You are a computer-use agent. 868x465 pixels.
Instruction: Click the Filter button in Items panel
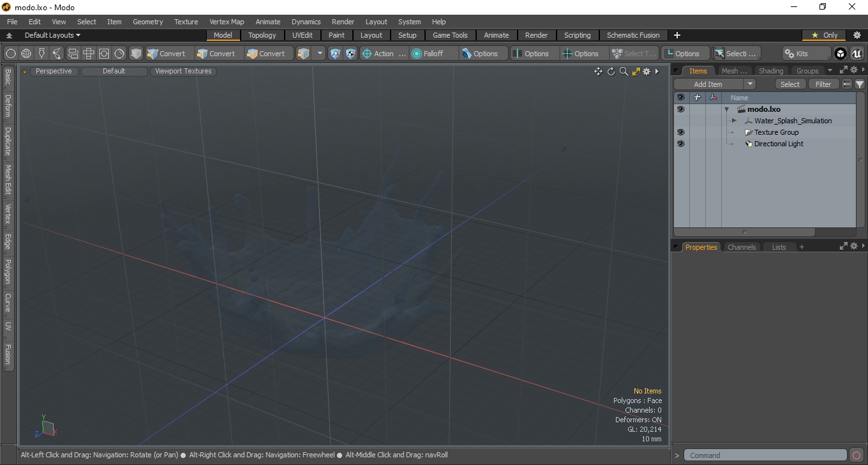point(824,84)
